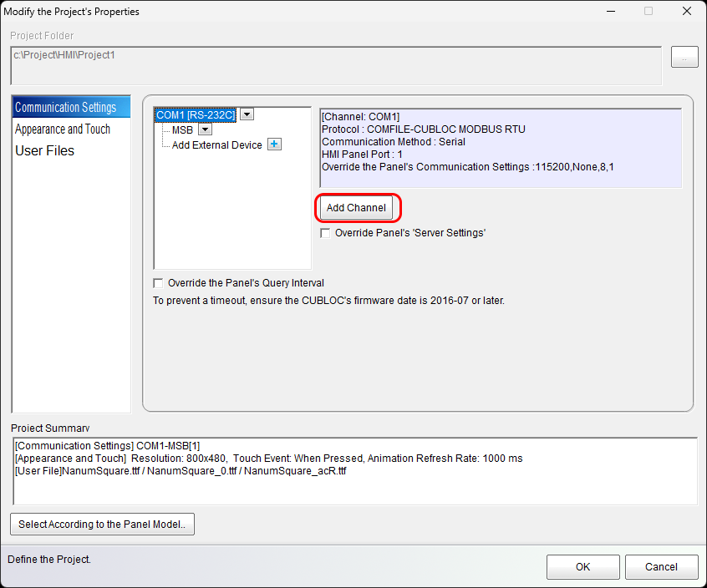Select the COM1 [RS-232C] tree node

click(x=196, y=114)
